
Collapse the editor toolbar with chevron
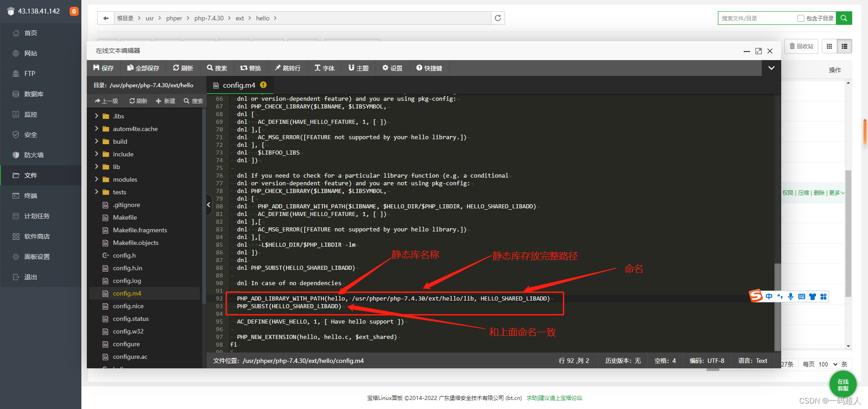pos(771,68)
